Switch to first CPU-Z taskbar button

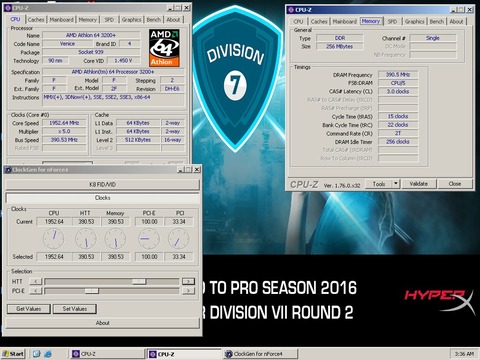(x=107, y=354)
